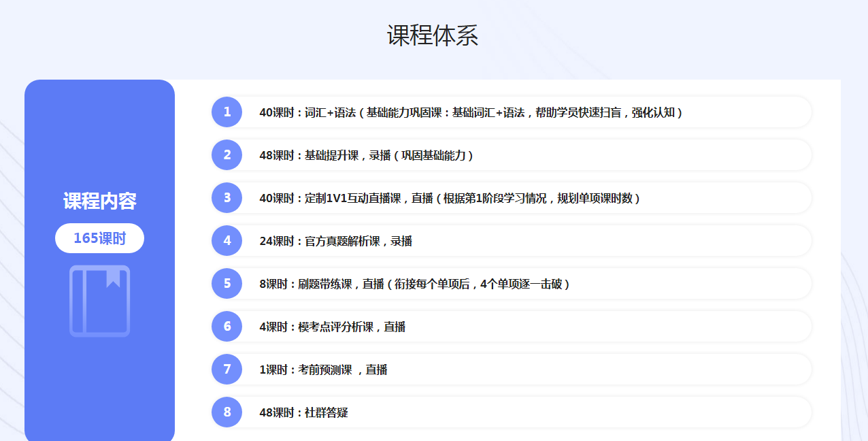Image resolution: width=868 pixels, height=441 pixels.
Task: Select the 4课时 模考点评分析课 row text
Action: pyautogui.click(x=332, y=327)
